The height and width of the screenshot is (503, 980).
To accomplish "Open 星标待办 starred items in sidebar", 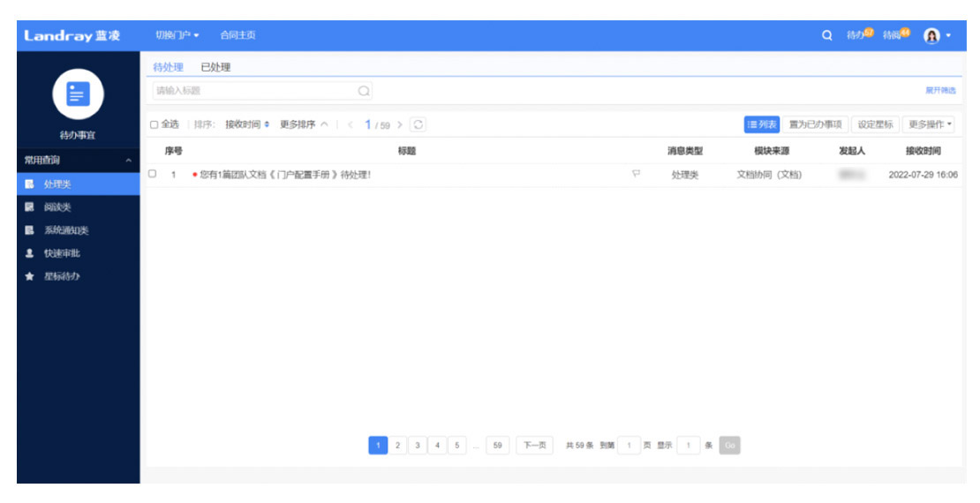I will point(62,276).
